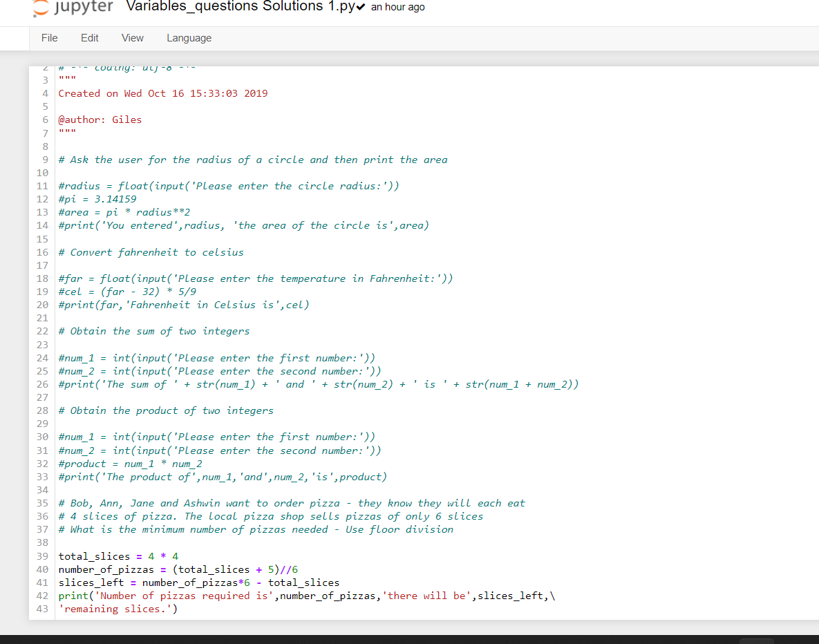The width and height of the screenshot is (819, 644).
Task: Click print statement 'Number of pizzas required is'
Action: pos(307,596)
